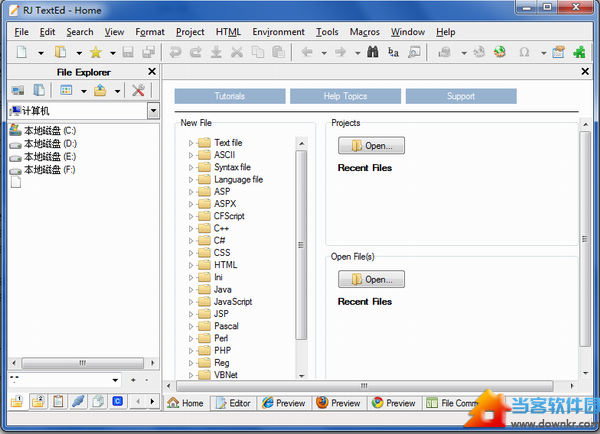This screenshot has height=434, width=600.
Task: Click the Undo arrow icon
Action: (x=175, y=52)
